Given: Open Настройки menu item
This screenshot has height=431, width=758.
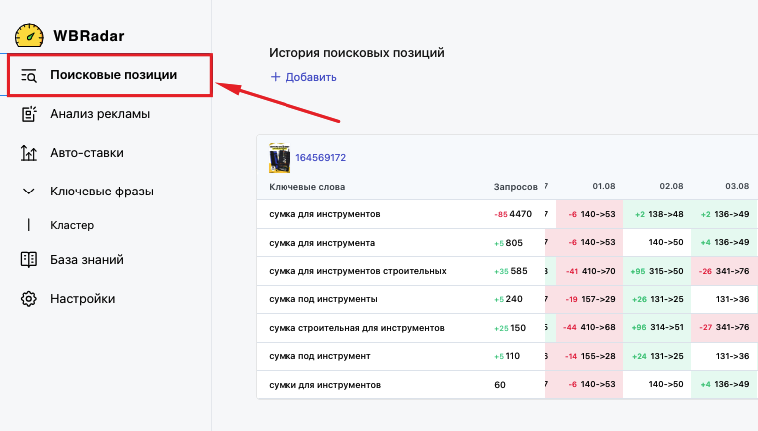Looking at the screenshot, I should [x=83, y=299].
